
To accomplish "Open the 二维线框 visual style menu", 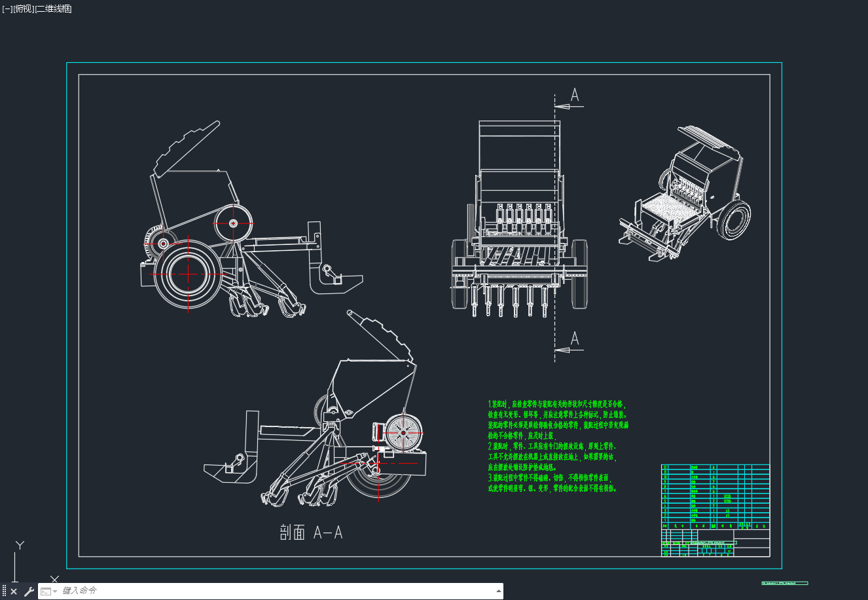I will 54,9.
